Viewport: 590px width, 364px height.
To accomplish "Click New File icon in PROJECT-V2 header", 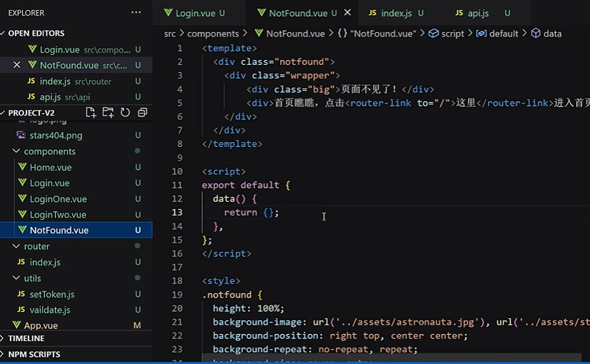I will (91, 113).
